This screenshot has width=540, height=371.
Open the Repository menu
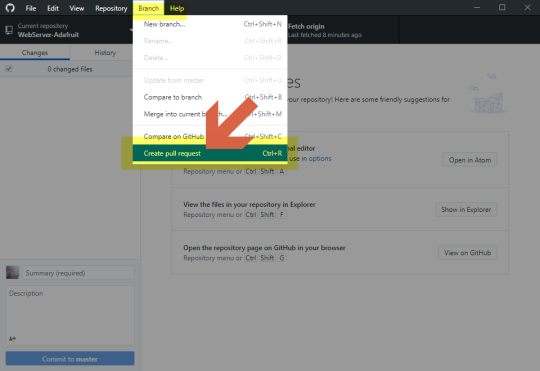(111, 8)
